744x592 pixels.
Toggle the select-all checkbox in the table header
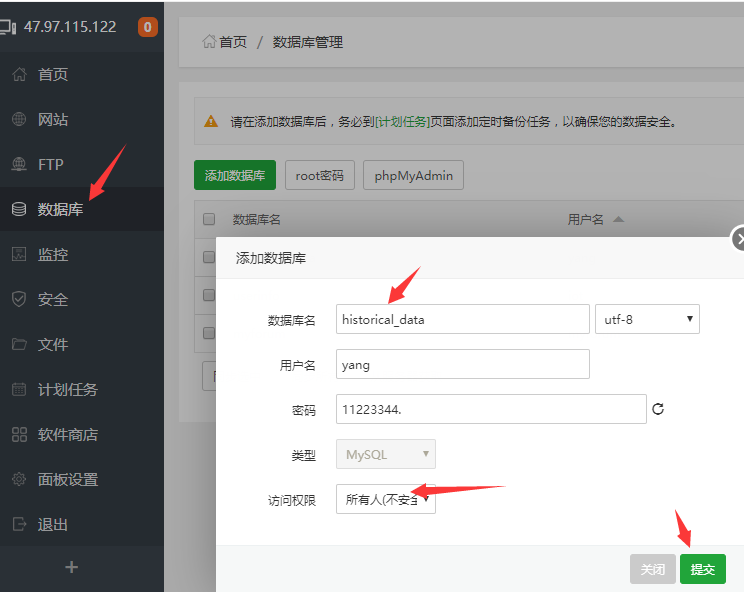(209, 219)
